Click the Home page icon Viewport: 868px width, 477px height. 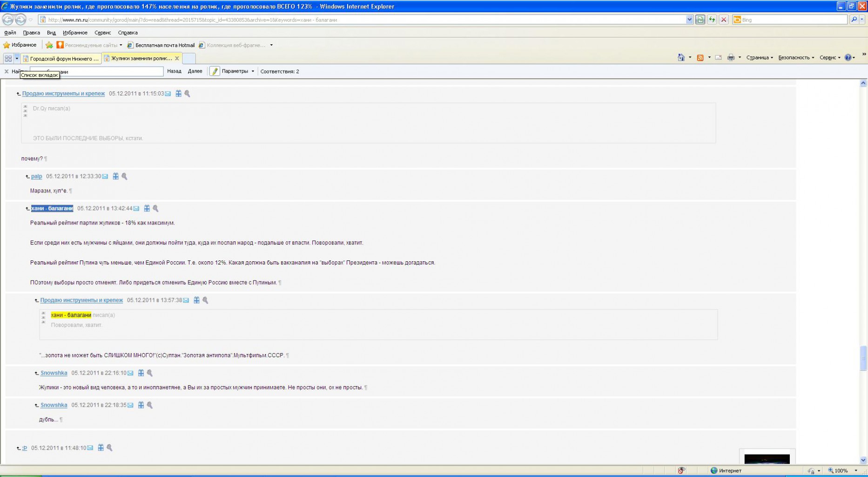click(x=681, y=58)
